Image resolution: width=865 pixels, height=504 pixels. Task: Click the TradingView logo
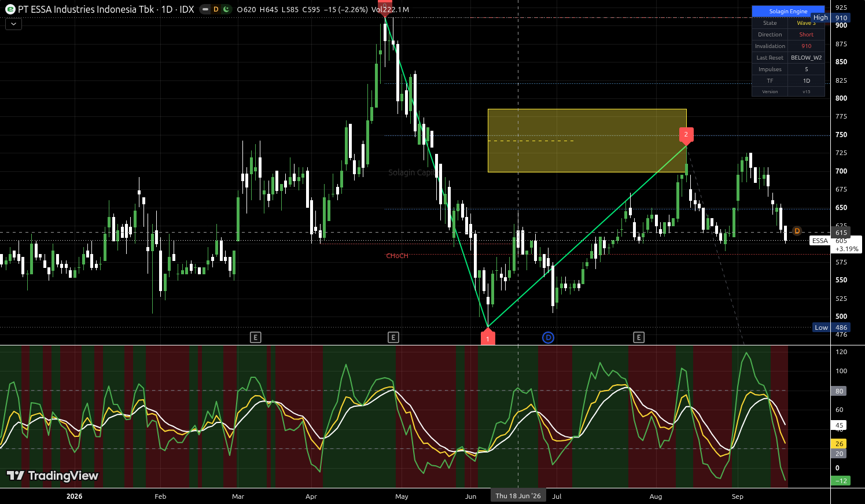tap(53, 476)
